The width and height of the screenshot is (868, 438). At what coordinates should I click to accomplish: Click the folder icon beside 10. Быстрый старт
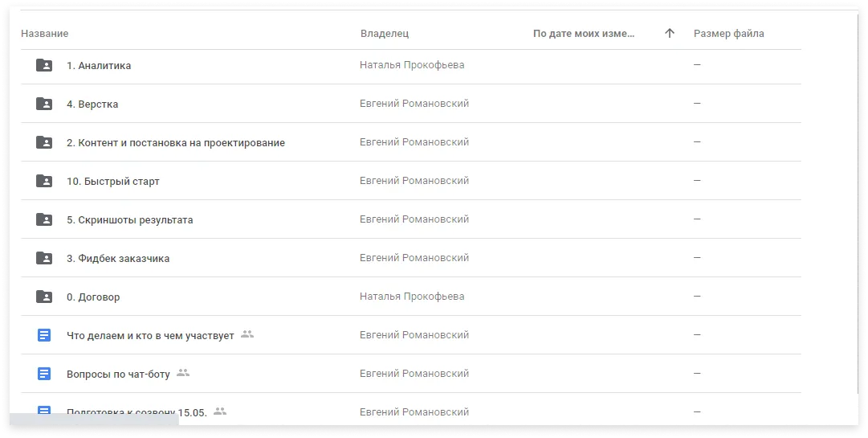[x=43, y=181]
